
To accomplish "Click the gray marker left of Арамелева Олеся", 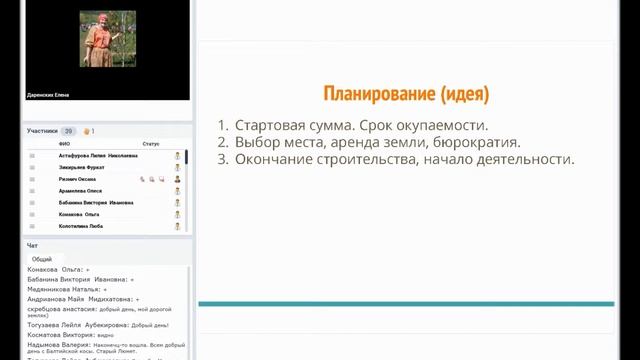I will click(x=32, y=191).
